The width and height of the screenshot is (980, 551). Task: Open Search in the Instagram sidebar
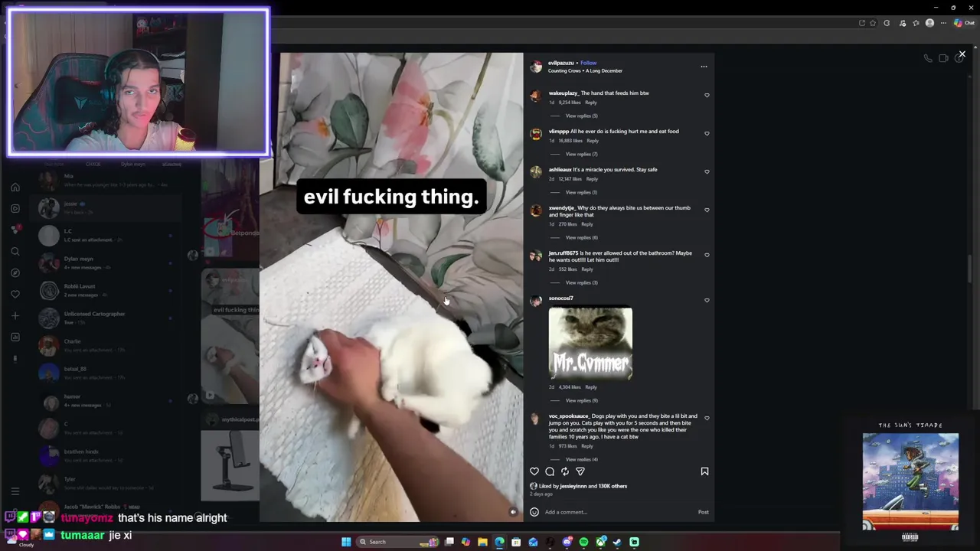(15, 251)
